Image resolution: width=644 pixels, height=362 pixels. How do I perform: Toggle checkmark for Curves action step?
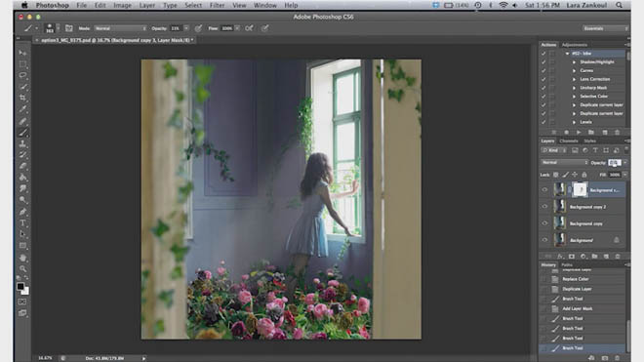[x=543, y=70]
